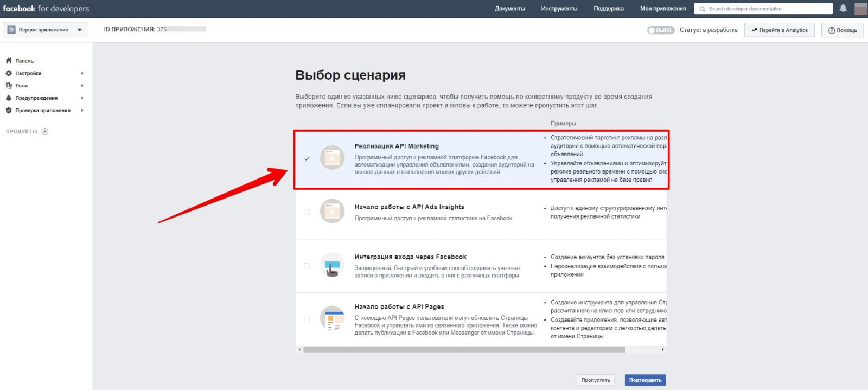
Task: Expand the Роли submenu arrow
Action: tap(82, 86)
